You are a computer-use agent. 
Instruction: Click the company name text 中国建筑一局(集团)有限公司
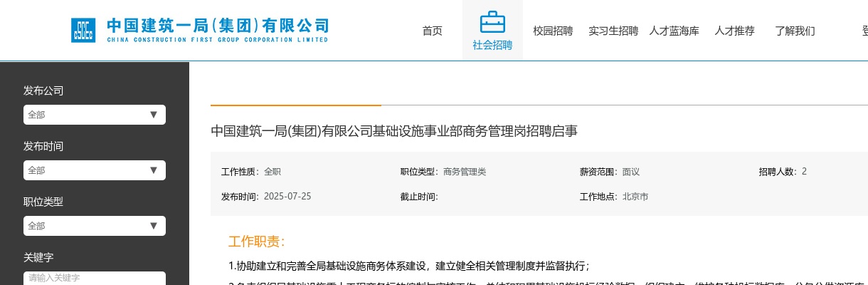(x=218, y=26)
